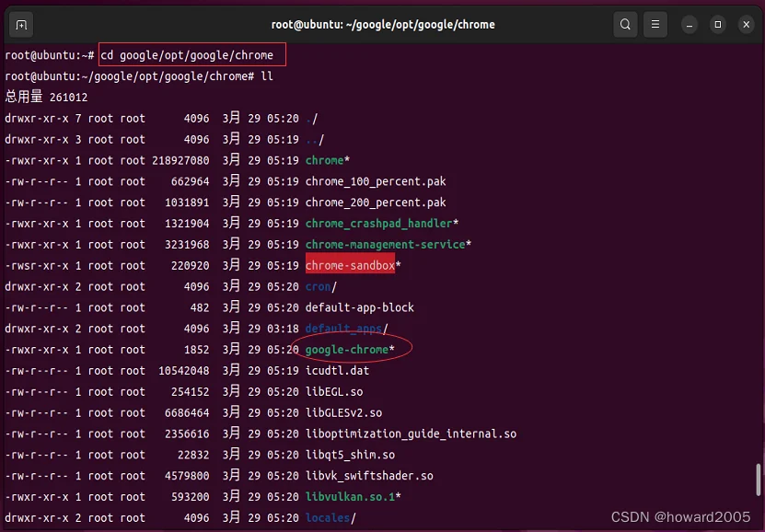The width and height of the screenshot is (765, 532).
Task: Click the ll command in the prompt
Action: (x=267, y=76)
